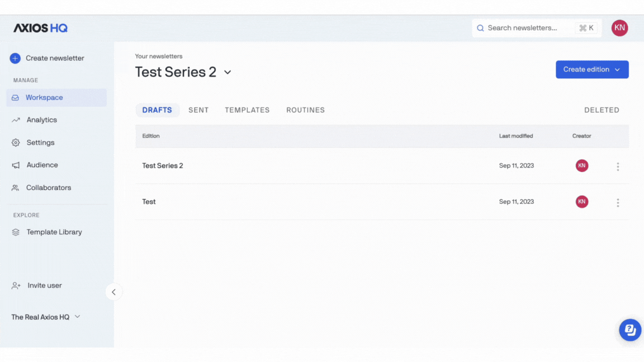The height and width of the screenshot is (362, 644).
Task: Click the Template Library layers icon
Action: [x=16, y=232]
